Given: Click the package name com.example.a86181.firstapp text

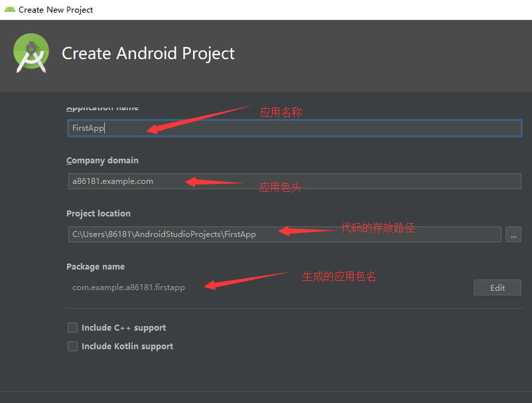Looking at the screenshot, I should coord(129,287).
